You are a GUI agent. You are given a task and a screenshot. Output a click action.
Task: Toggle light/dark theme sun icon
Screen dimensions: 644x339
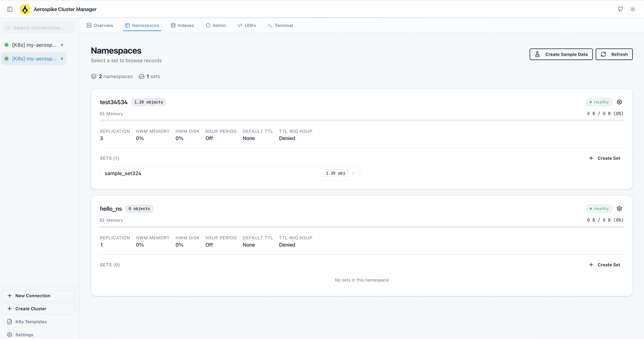point(632,9)
